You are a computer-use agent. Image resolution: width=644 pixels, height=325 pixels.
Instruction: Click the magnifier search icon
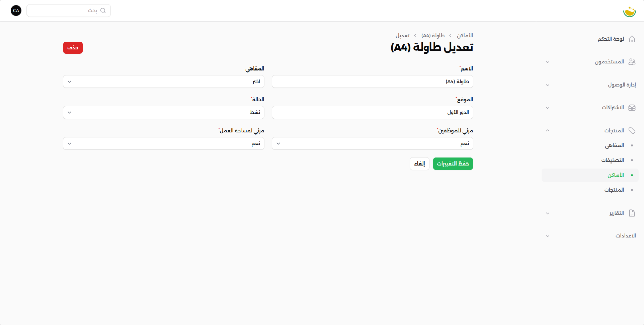click(103, 11)
